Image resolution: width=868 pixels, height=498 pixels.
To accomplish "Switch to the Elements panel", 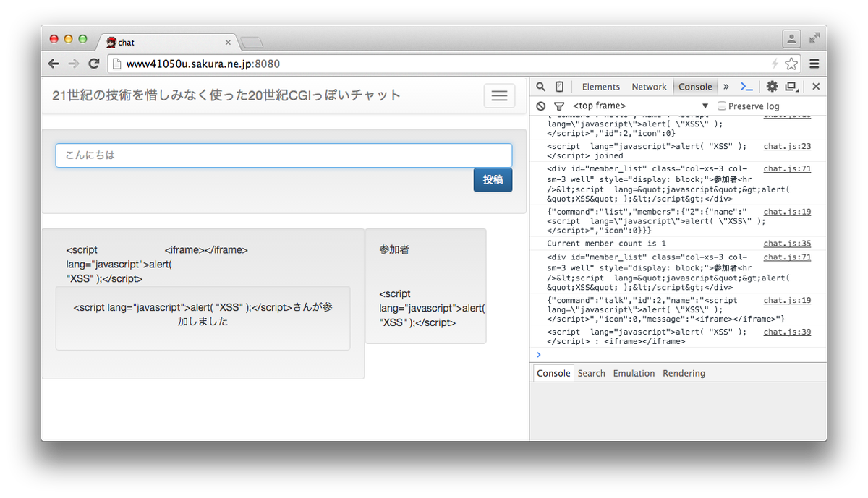I will point(601,87).
